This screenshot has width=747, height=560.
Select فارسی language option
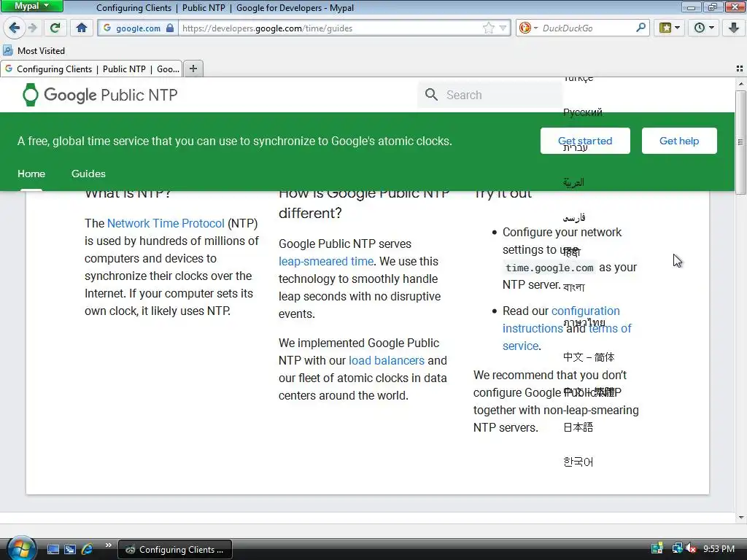(x=574, y=217)
